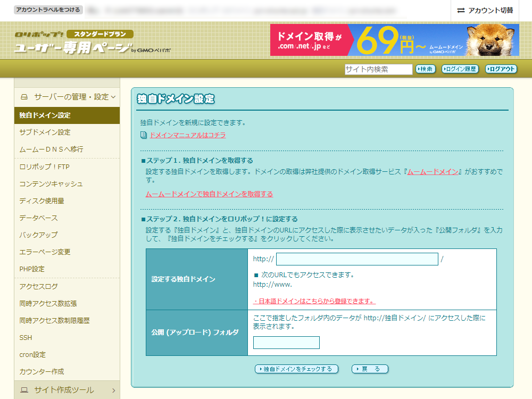The width and height of the screenshot is (532, 399).
Task: Click the account switch arrows icon
Action: pos(461,11)
